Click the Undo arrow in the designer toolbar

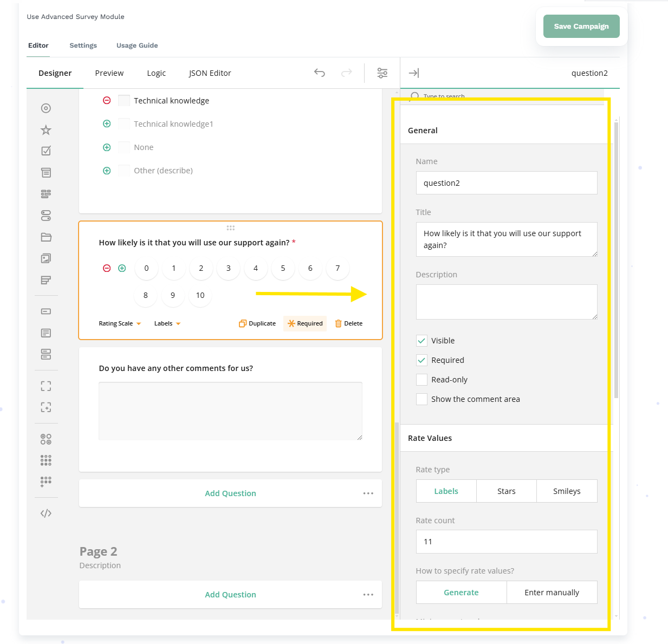coord(320,73)
